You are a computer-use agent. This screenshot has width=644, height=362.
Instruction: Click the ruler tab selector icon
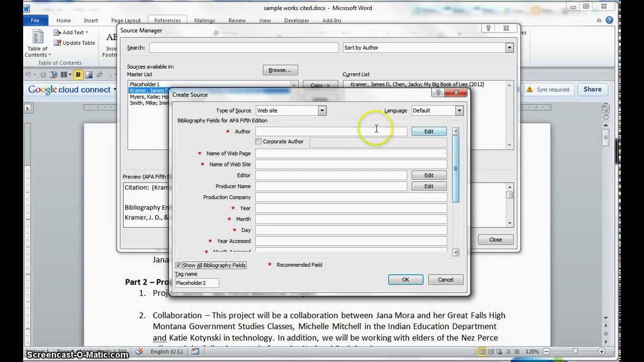[x=28, y=107]
